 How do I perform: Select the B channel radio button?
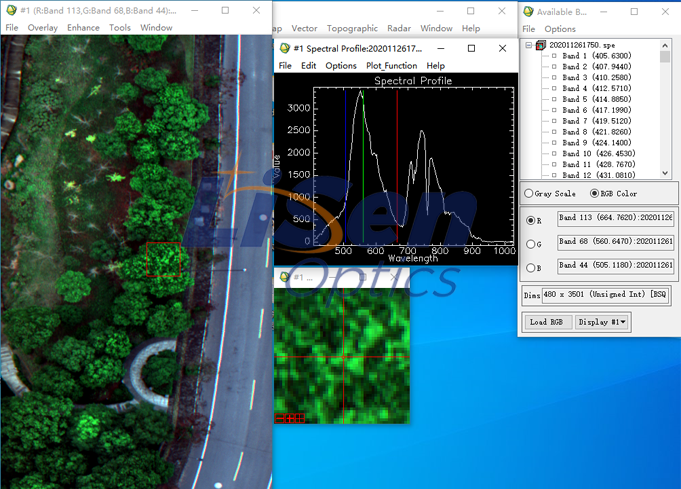coord(530,268)
